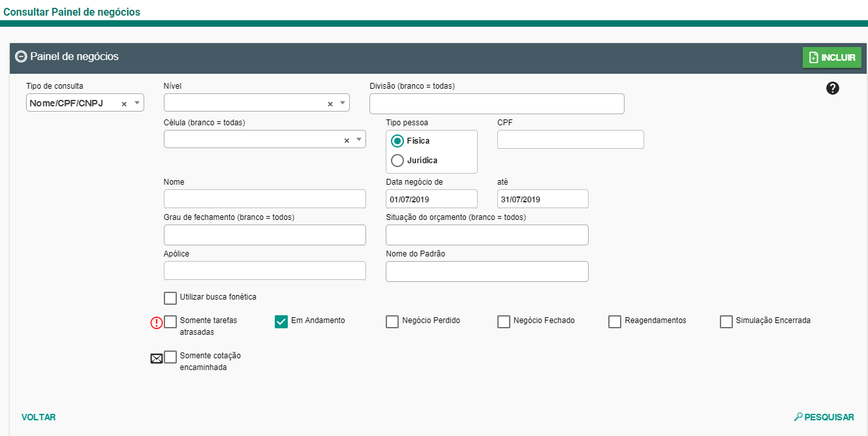Open the Tipo de consulta dropdown
Image resolution: width=868 pixels, height=436 pixels.
coord(137,103)
